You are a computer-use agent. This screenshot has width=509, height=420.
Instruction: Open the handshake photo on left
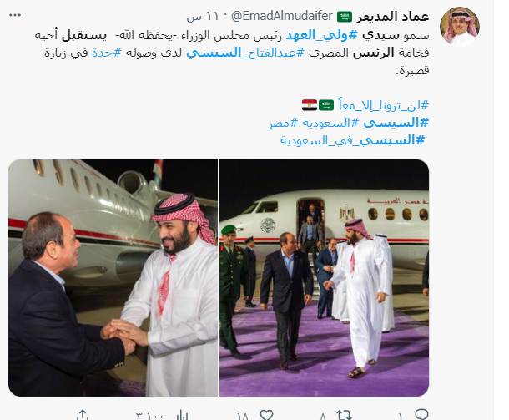point(113,278)
